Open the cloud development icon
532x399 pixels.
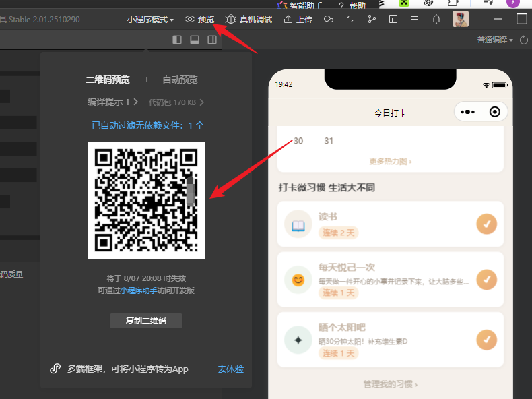pyautogui.click(x=329, y=20)
